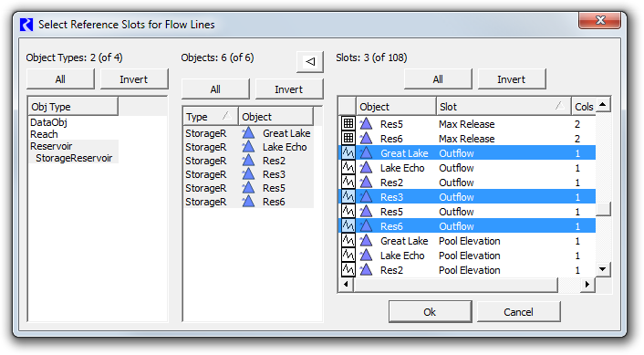The width and height of the screenshot is (644, 355).
Task: Choose StorageReservoir under Reservoir
Action: (74, 158)
